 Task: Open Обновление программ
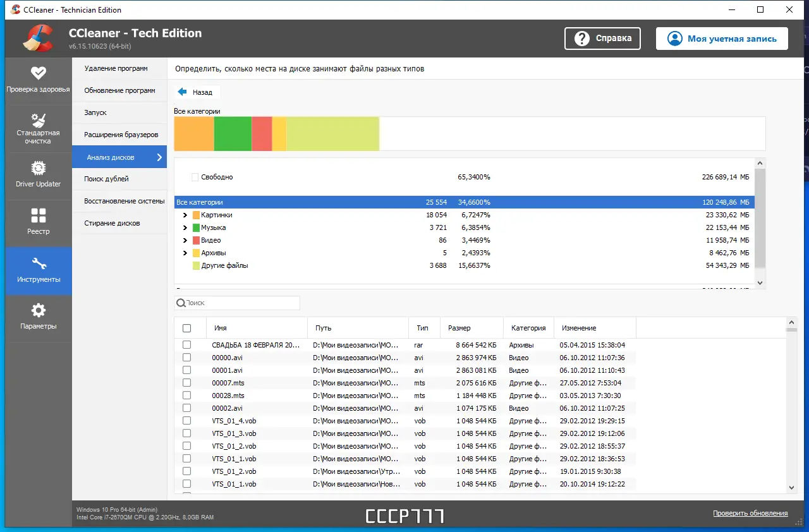pyautogui.click(x=119, y=90)
